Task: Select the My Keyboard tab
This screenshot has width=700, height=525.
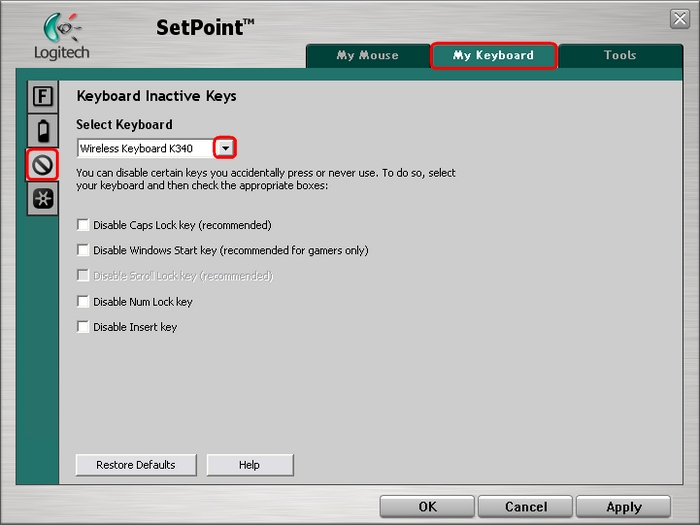Action: click(493, 56)
